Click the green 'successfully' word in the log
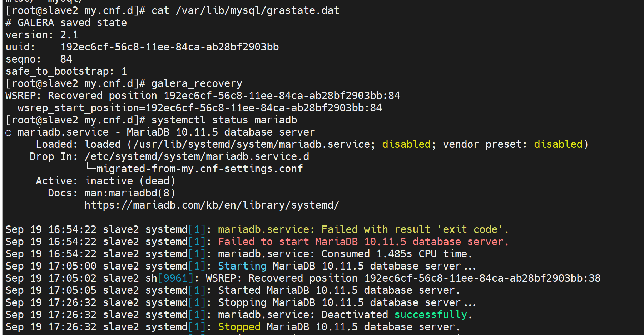The height and width of the screenshot is (335, 644). click(x=430, y=315)
